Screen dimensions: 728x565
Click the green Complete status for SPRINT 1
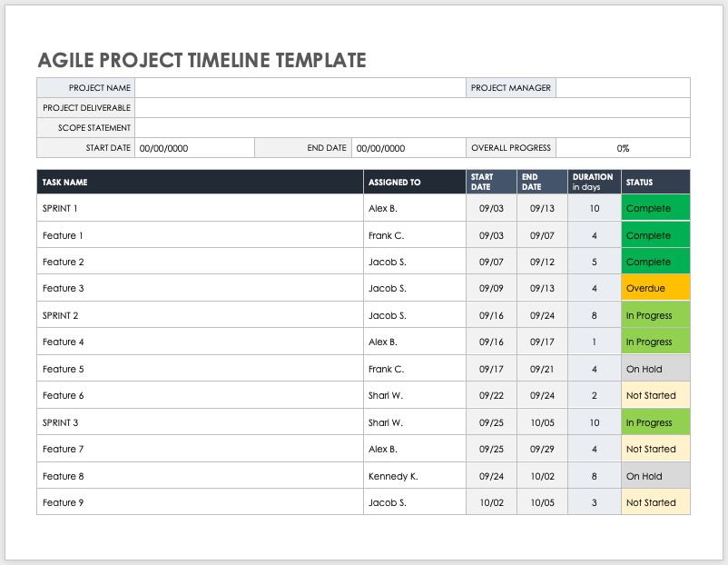click(654, 208)
